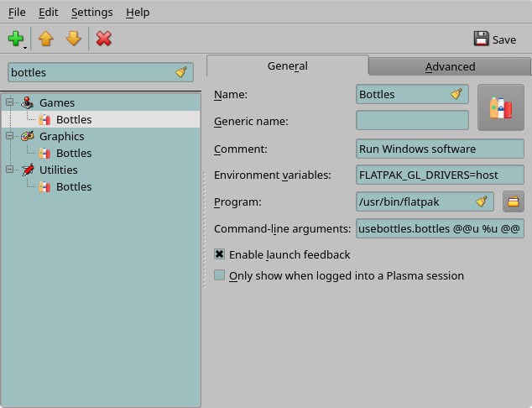This screenshot has height=408, width=532.
Task: Click into the Generic name field
Action: coord(412,121)
